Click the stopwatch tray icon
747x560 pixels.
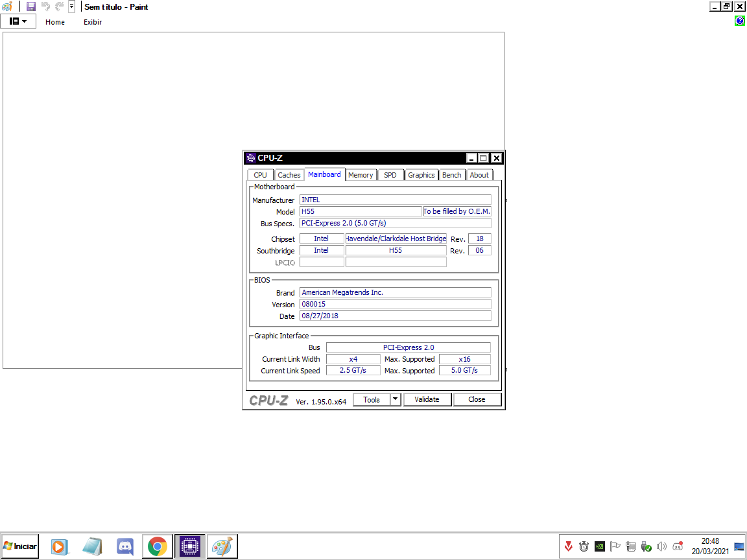click(x=584, y=546)
